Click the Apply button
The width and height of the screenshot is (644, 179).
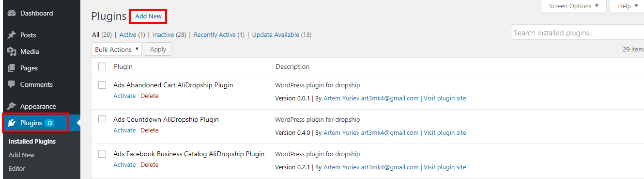[158, 49]
